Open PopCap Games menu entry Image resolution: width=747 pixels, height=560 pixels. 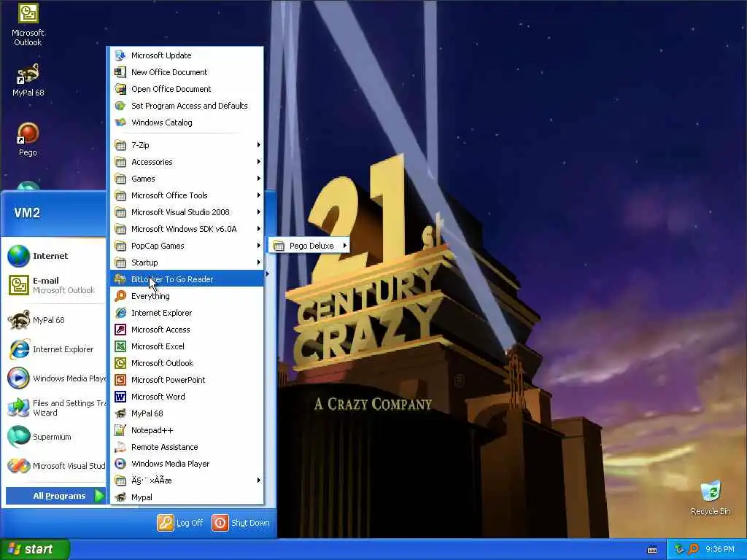(x=187, y=246)
